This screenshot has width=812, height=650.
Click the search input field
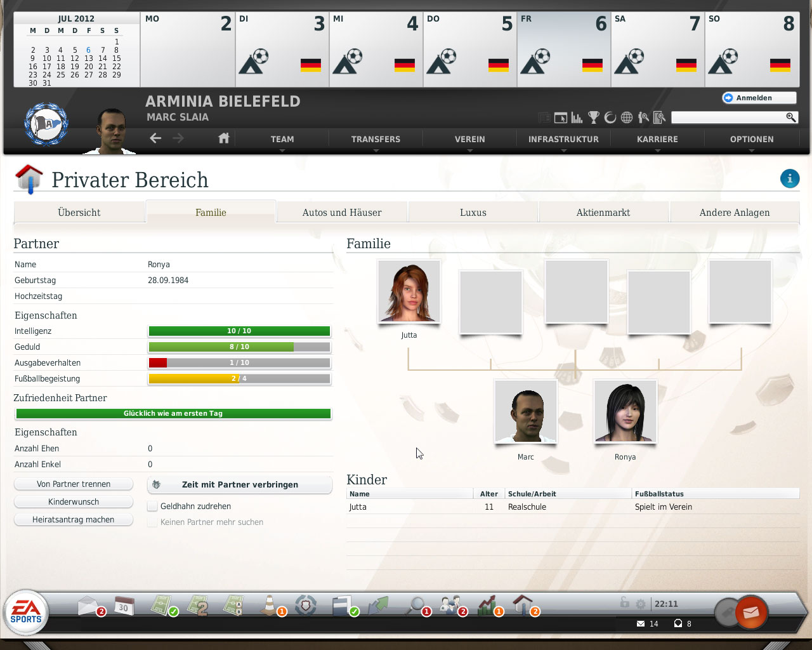coord(728,117)
